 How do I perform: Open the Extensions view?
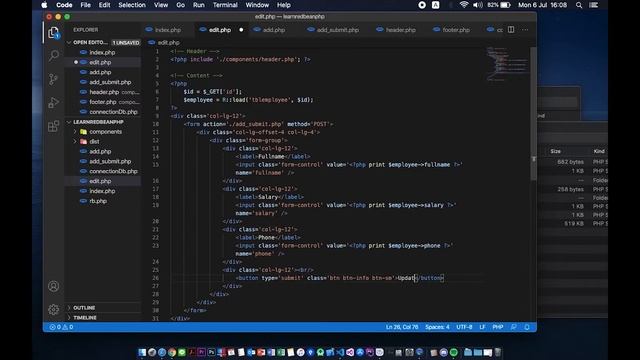pyautogui.click(x=53, y=126)
